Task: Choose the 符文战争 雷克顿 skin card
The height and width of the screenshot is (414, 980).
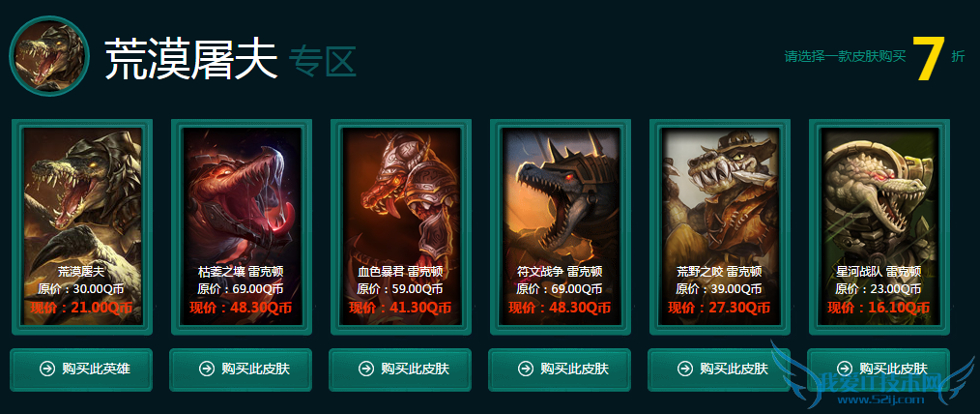Action: pos(560,226)
